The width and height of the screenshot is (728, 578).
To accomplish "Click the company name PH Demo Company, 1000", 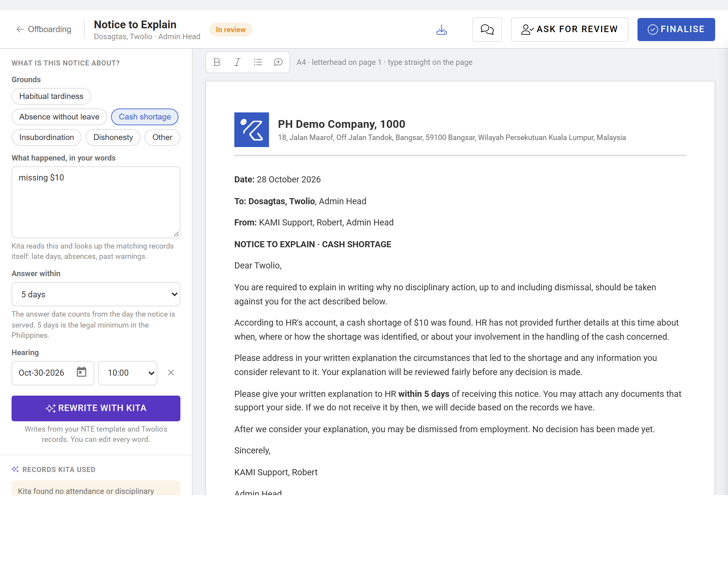I will (342, 124).
